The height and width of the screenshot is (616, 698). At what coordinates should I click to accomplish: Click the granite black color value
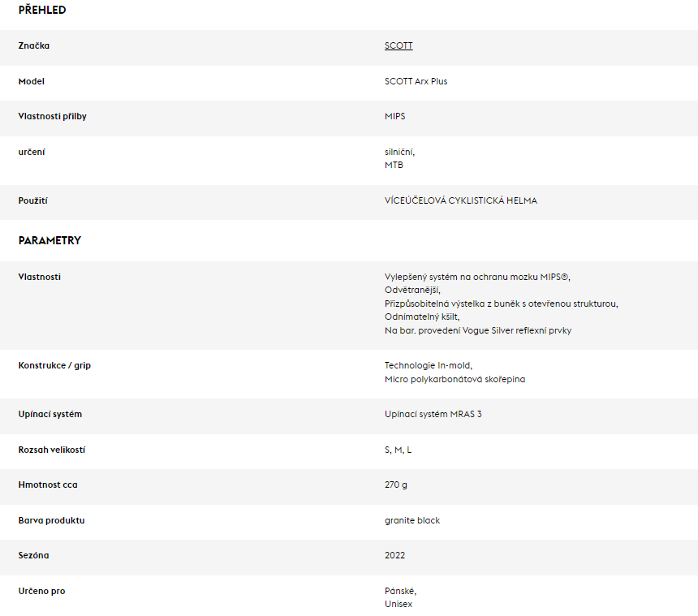tap(412, 520)
